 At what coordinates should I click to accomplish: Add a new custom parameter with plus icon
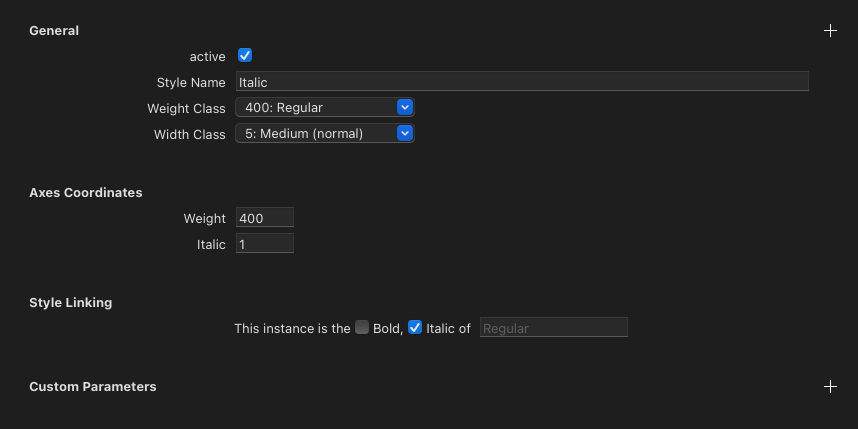[829, 386]
